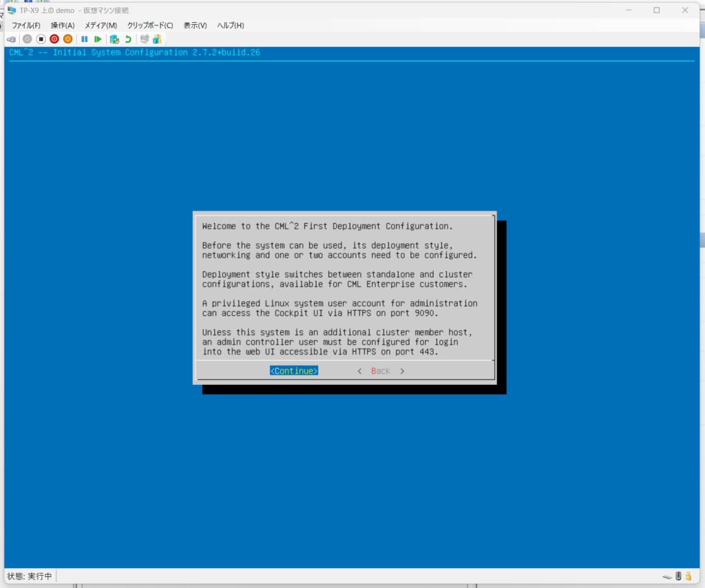Pause the virtual machine

point(84,39)
